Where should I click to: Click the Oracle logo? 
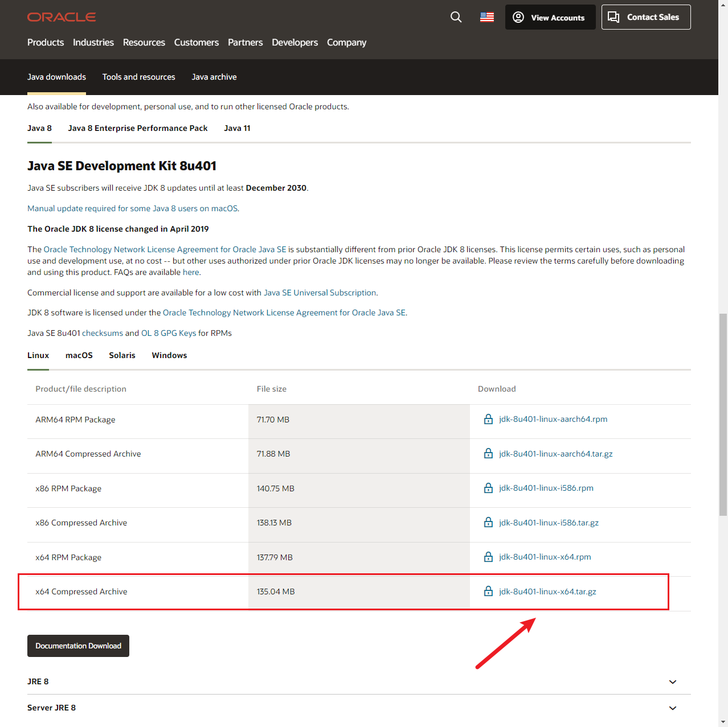click(62, 17)
